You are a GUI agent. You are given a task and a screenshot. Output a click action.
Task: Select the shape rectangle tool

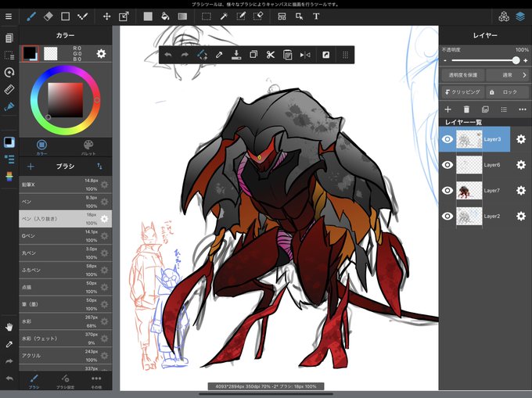point(65,16)
